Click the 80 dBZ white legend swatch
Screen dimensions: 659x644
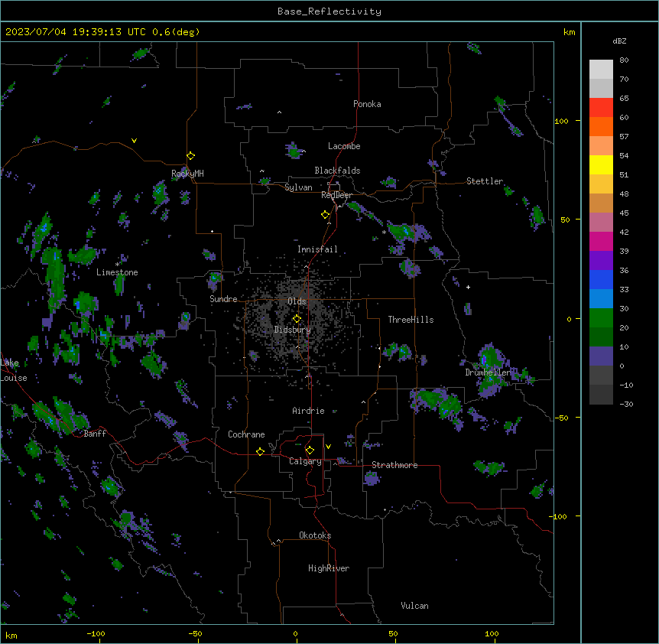click(x=601, y=70)
